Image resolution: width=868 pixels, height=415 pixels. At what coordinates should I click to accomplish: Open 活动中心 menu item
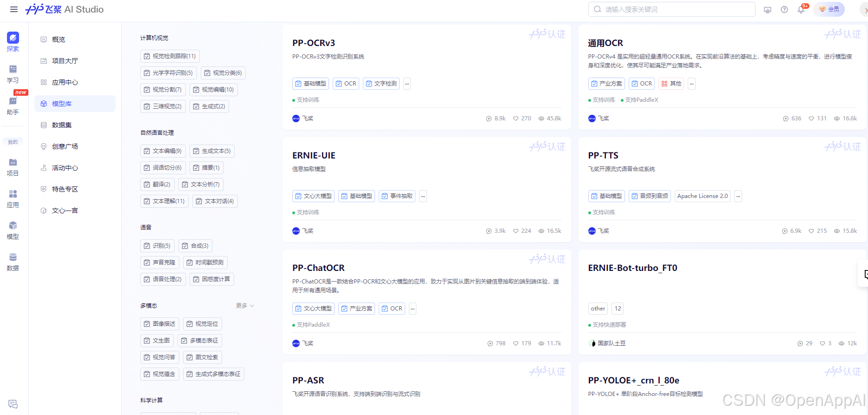(x=75, y=168)
